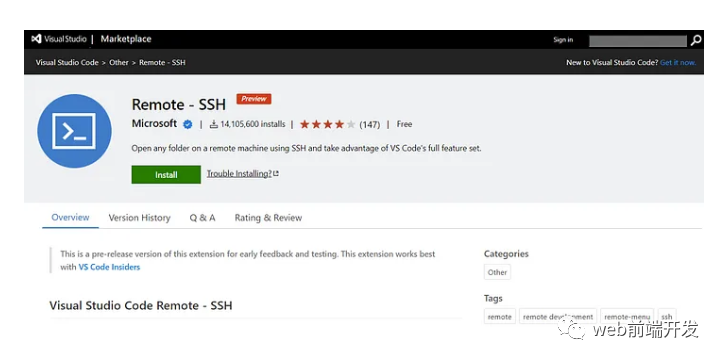Click the green Install button
Image resolution: width=722 pixels, height=361 pixels.
(166, 175)
